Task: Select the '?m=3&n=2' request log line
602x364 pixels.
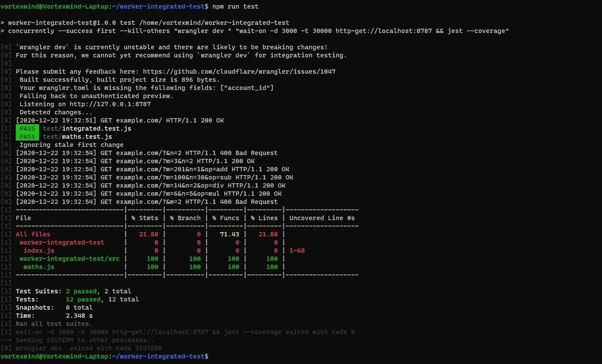Action: [x=135, y=161]
